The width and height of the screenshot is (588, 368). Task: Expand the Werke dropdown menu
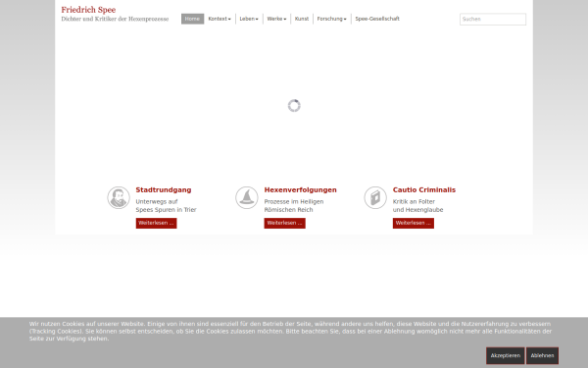click(x=276, y=19)
